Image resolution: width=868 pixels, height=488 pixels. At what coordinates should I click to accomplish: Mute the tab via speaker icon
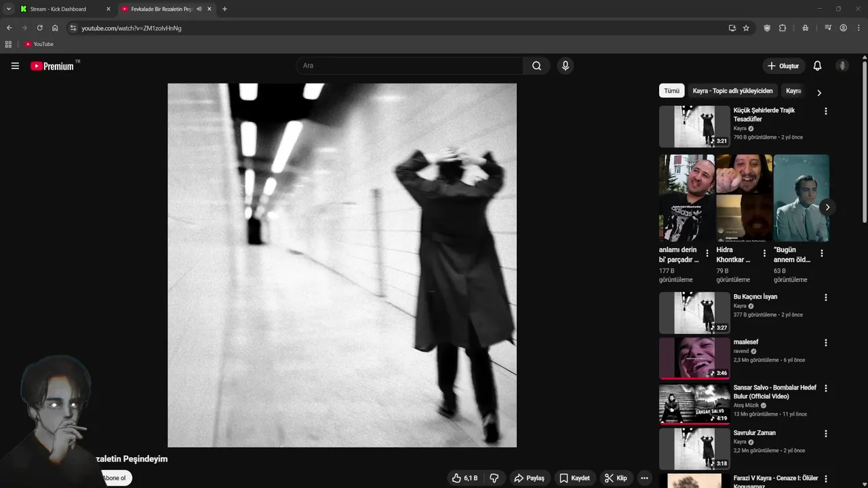click(199, 9)
